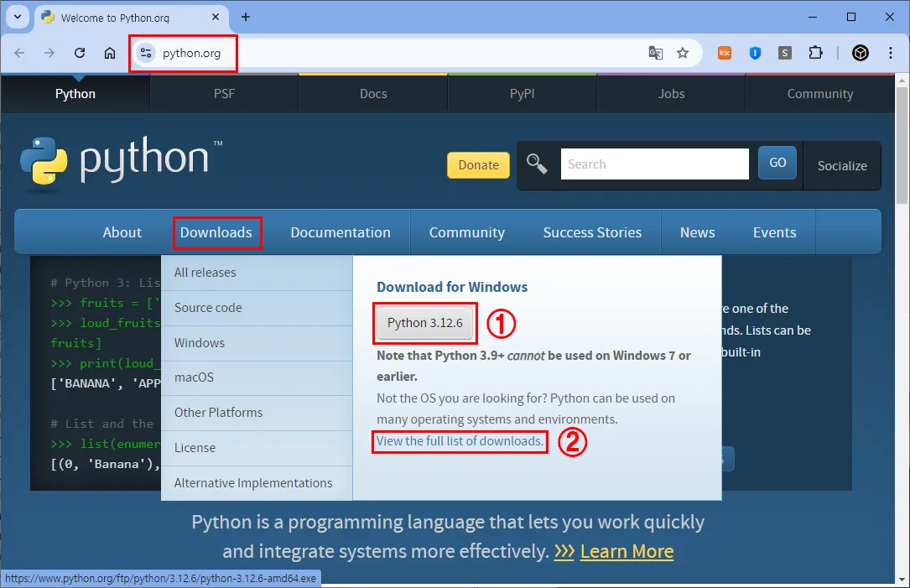Click the browser back arrow
The height and width of the screenshot is (588, 910).
pos(19,53)
